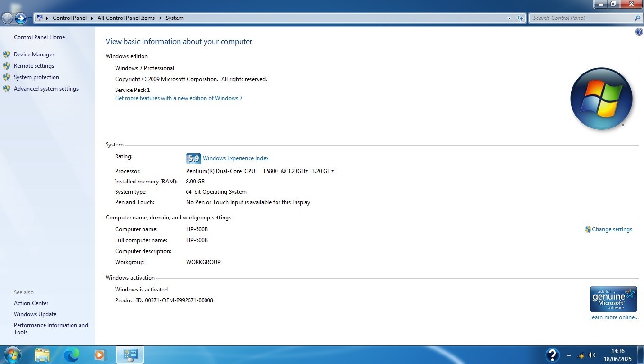Click shield icon beside Advanced system settings
The width and height of the screenshot is (644, 364).
point(7,89)
